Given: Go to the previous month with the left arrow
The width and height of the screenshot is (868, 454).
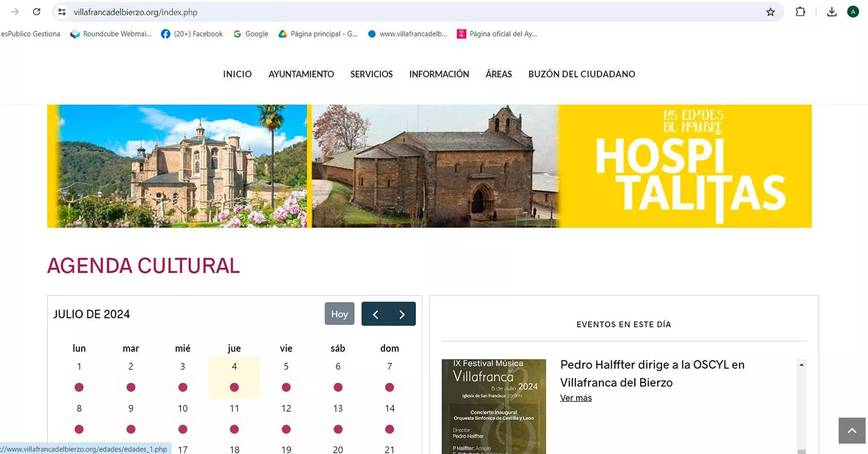Looking at the screenshot, I should pos(375,313).
